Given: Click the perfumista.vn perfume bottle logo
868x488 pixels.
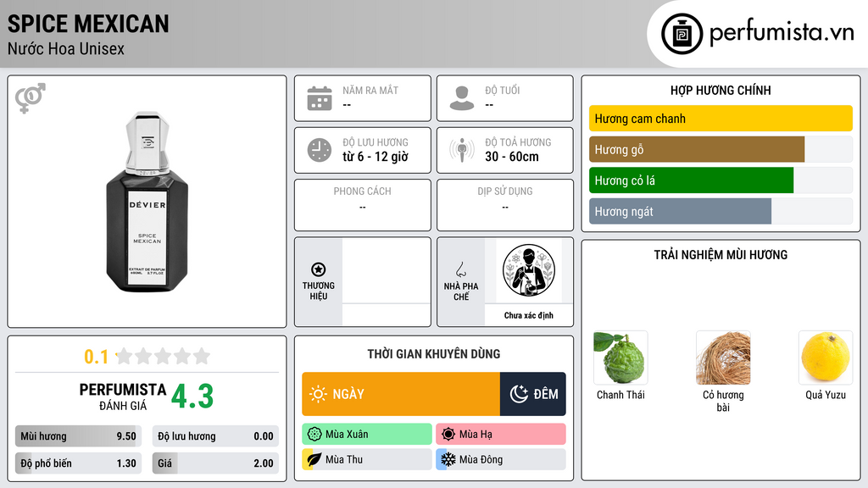Looking at the screenshot, I should [x=682, y=34].
